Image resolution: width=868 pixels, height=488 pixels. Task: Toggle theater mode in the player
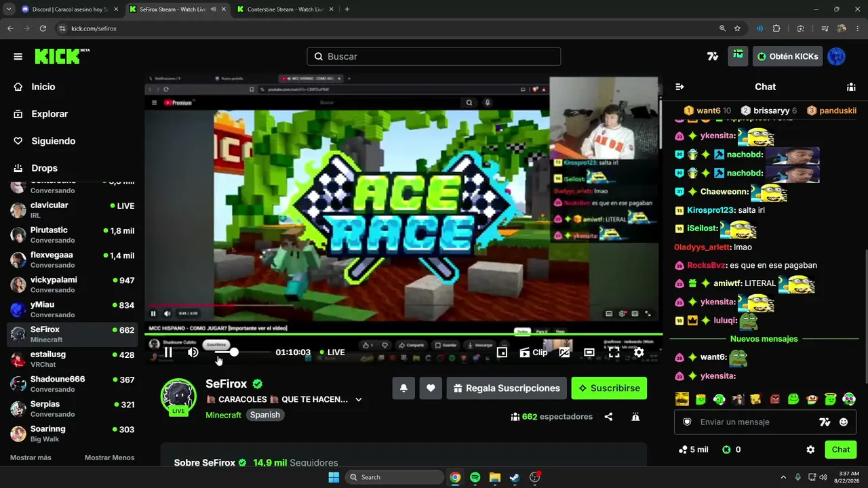click(x=589, y=352)
